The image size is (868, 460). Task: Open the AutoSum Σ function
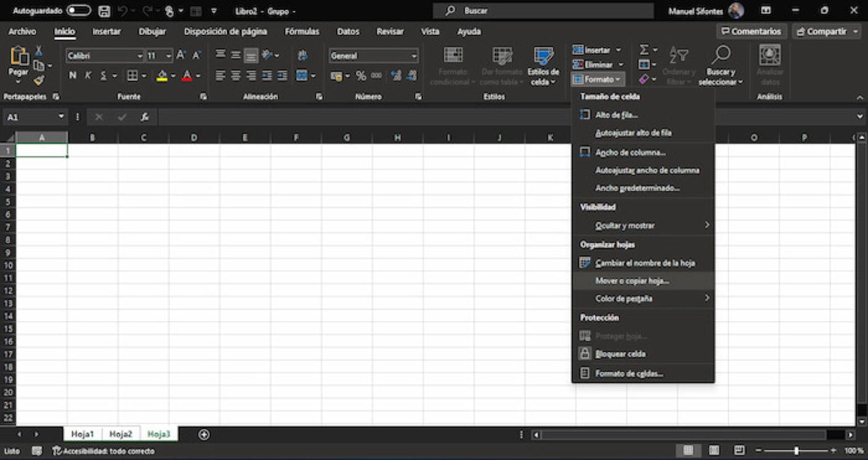tap(645, 50)
